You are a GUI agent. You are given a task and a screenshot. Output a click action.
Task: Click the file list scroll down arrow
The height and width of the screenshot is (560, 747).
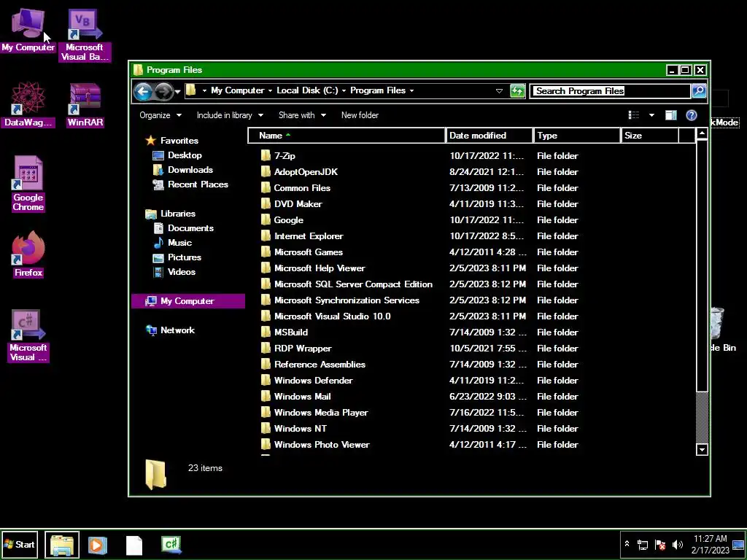tap(702, 449)
